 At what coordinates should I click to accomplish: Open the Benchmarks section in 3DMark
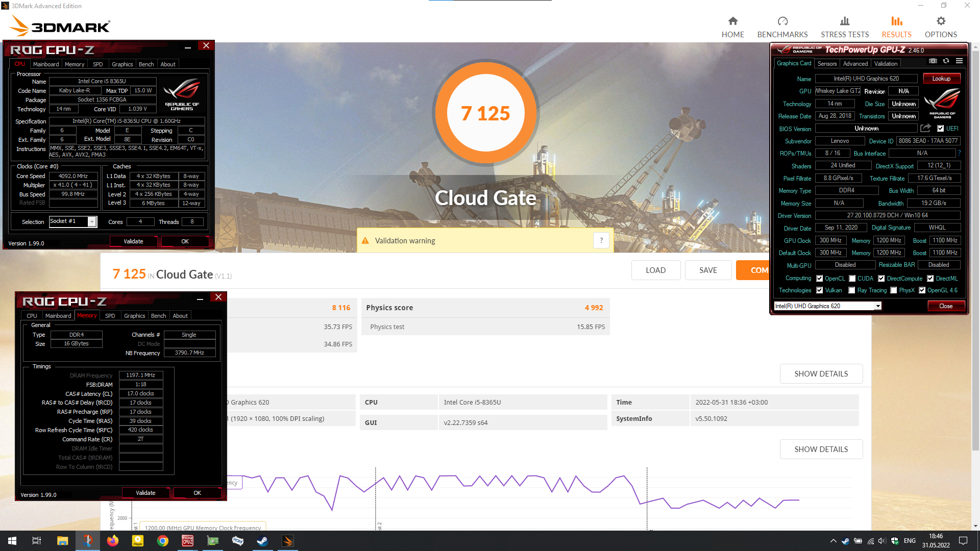[x=782, y=27]
